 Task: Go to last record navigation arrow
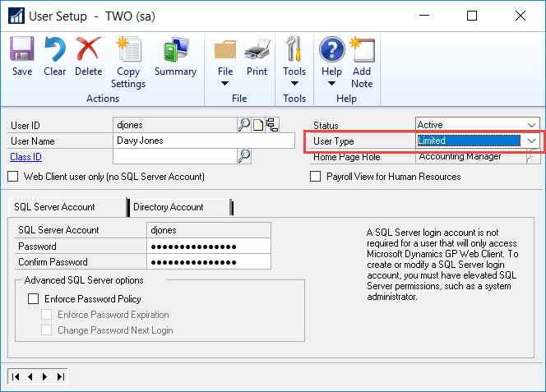pyautogui.click(x=61, y=376)
